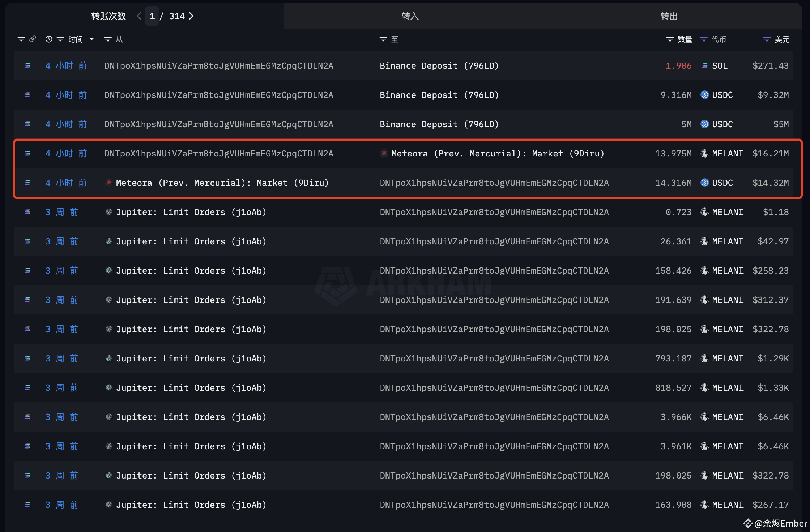Screen dimensions: 810x532
Task: Click Meteora logo in 14.316M row sender
Action: pos(108,183)
